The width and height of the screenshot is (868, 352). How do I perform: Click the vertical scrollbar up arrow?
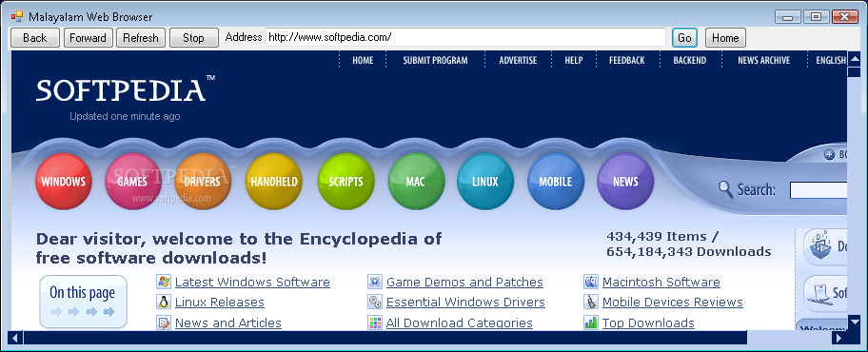pyautogui.click(x=854, y=58)
